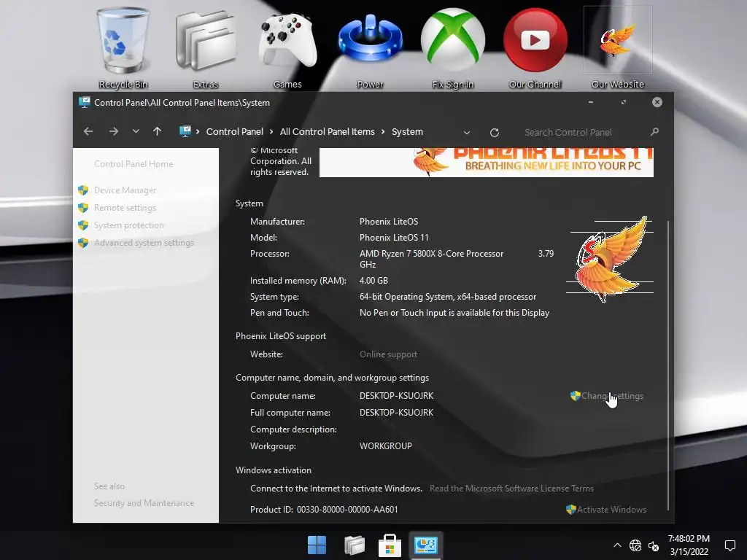Viewport: 747px width, 560px height.
Task: Show hidden tray icons chevron
Action: (x=617, y=545)
